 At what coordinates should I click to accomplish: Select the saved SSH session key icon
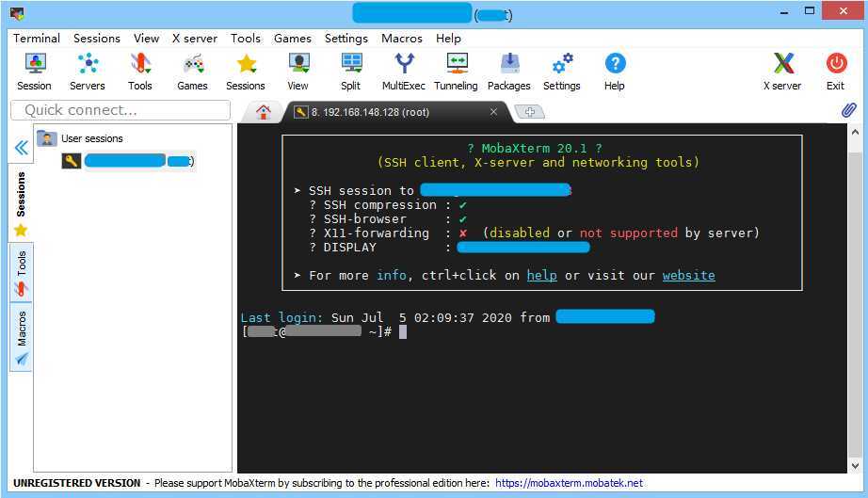tap(72, 161)
